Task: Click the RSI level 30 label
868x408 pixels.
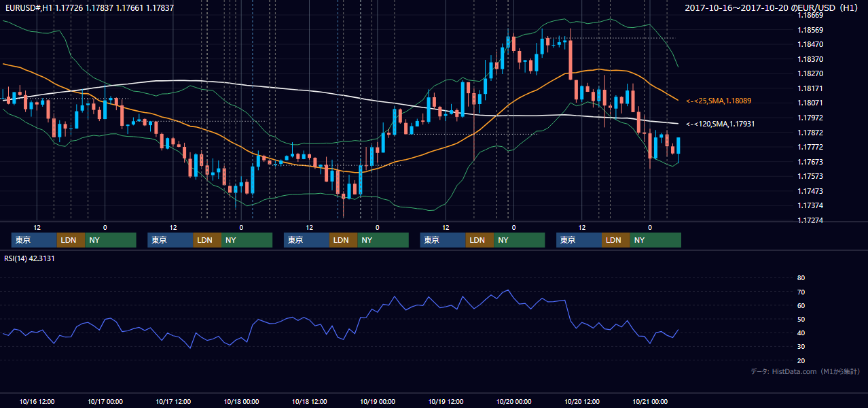Action: click(x=801, y=347)
